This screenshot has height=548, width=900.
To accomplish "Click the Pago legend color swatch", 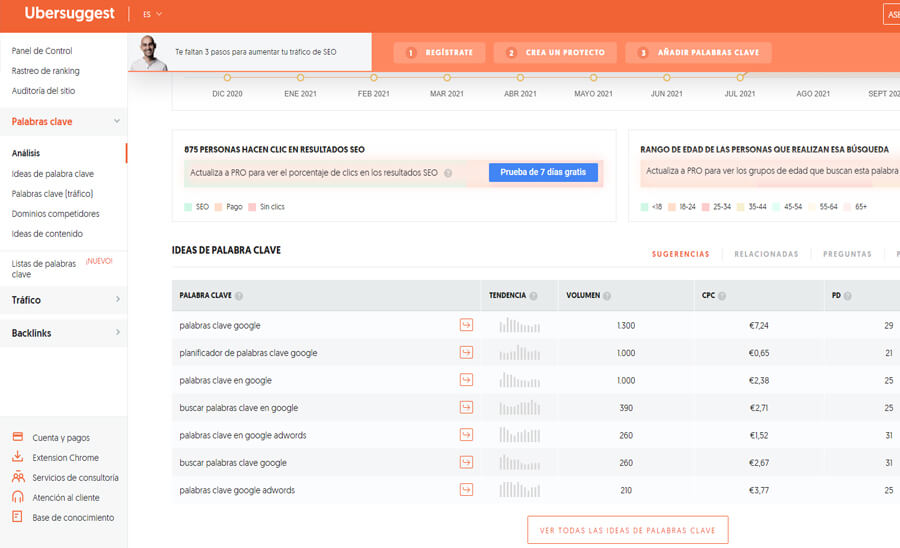I will click(218, 207).
